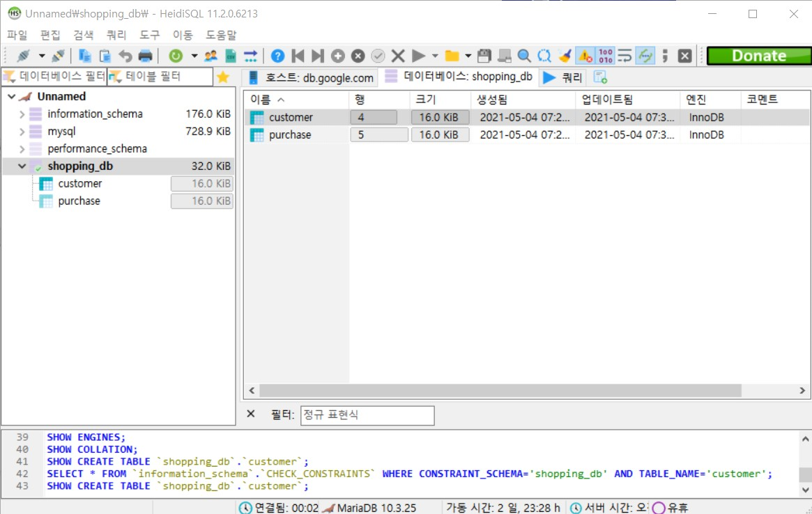Click the 데이터베이스 필터 input
Viewport: 812px width, 514px height.
[54, 77]
